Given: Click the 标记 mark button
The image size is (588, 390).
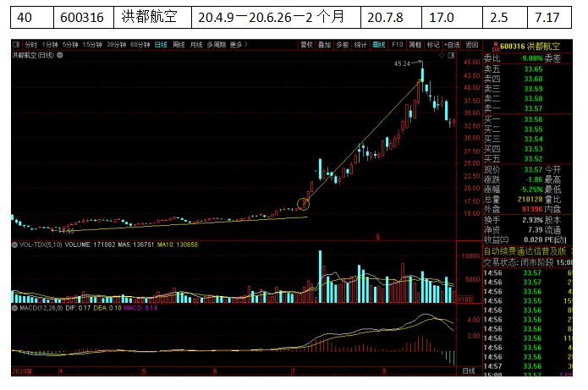Looking at the screenshot, I should (x=433, y=45).
